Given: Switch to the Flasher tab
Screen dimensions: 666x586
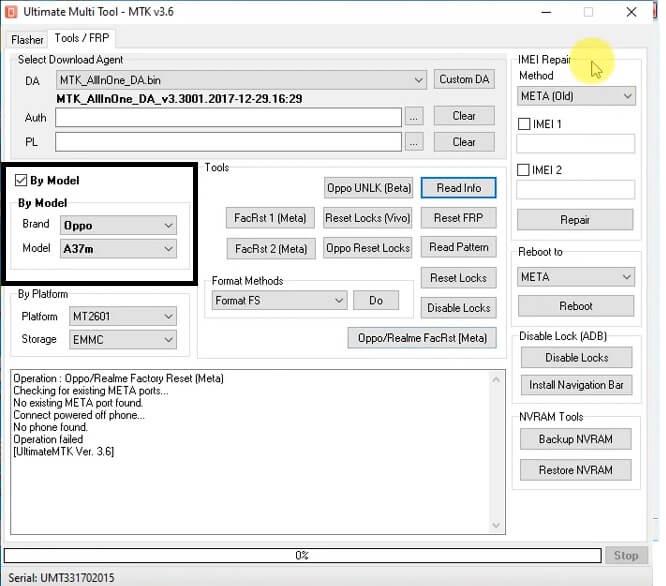Looking at the screenshot, I should [x=27, y=40].
